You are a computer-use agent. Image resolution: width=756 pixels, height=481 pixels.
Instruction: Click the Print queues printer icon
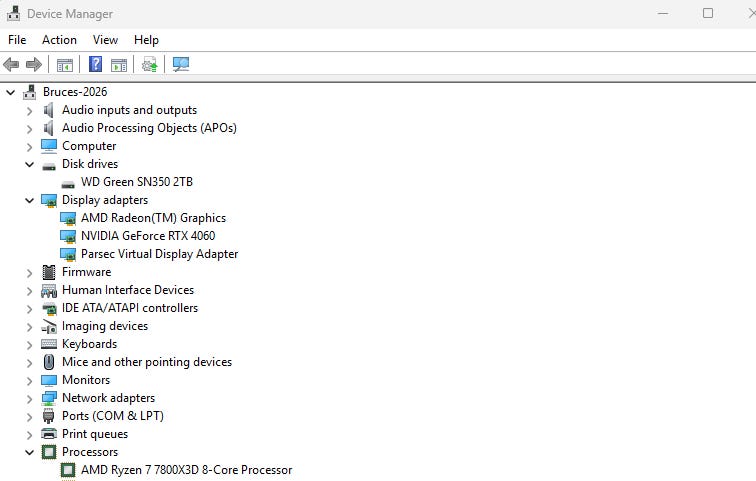[x=49, y=434]
